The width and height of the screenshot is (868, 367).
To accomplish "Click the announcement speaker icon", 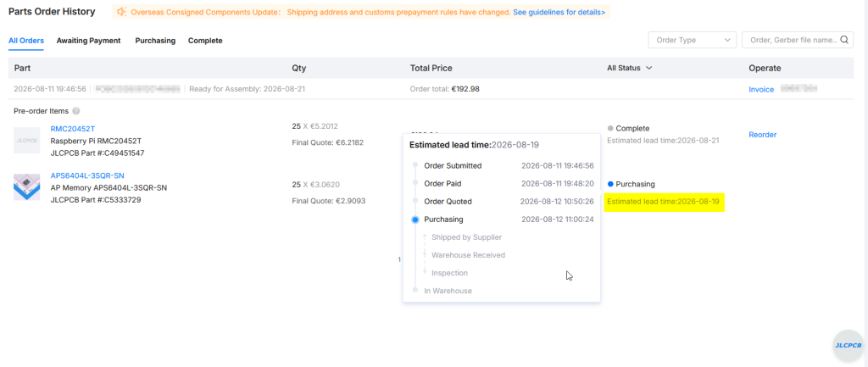I will click(121, 12).
